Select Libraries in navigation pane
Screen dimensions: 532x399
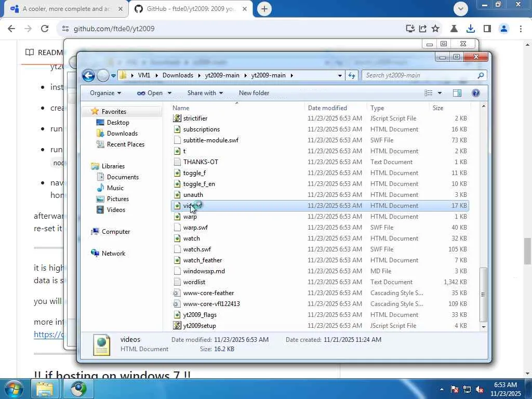pos(113,166)
